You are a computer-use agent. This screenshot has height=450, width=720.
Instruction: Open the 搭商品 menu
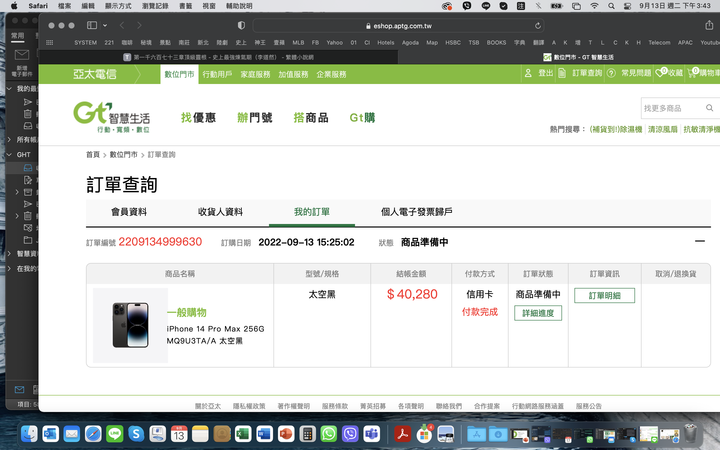(x=311, y=118)
